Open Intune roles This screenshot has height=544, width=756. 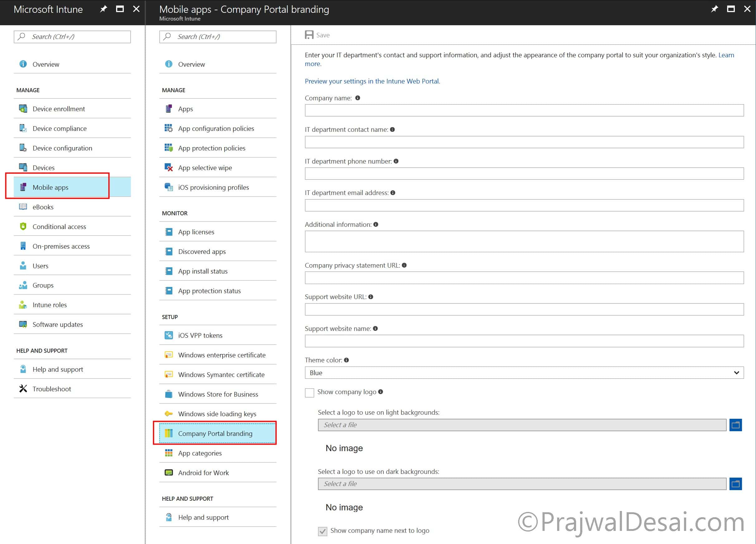coord(72,305)
